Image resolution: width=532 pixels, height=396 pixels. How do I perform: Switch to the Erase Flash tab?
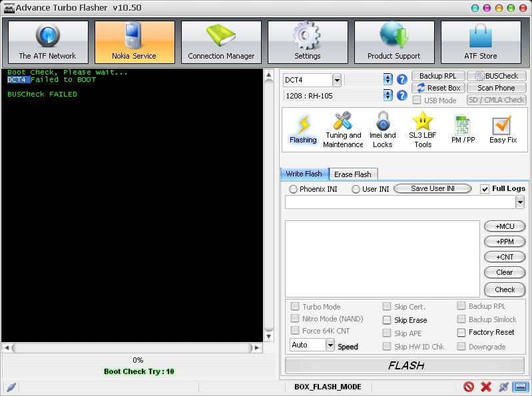click(x=353, y=174)
